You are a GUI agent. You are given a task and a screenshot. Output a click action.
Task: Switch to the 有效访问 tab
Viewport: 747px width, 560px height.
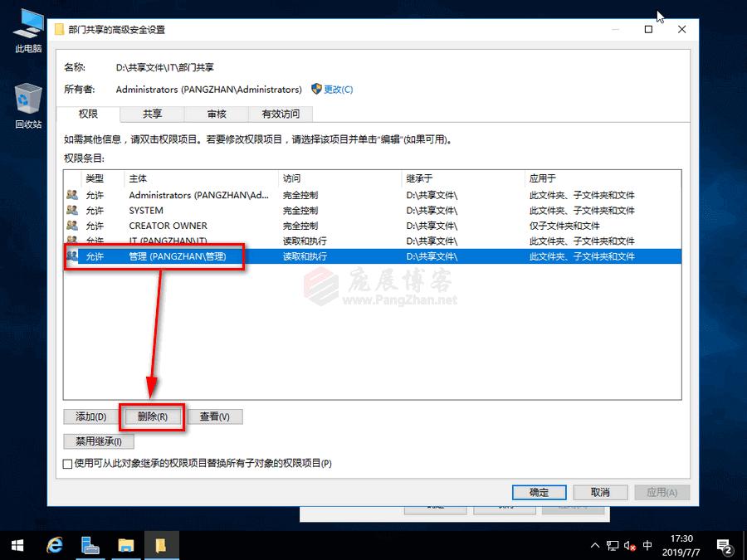tap(280, 114)
